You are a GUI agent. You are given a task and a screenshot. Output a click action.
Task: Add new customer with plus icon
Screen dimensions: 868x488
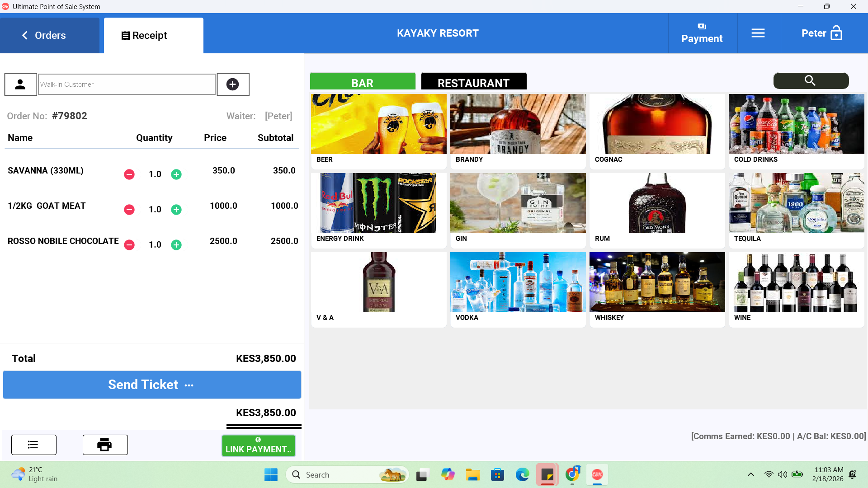tap(233, 84)
